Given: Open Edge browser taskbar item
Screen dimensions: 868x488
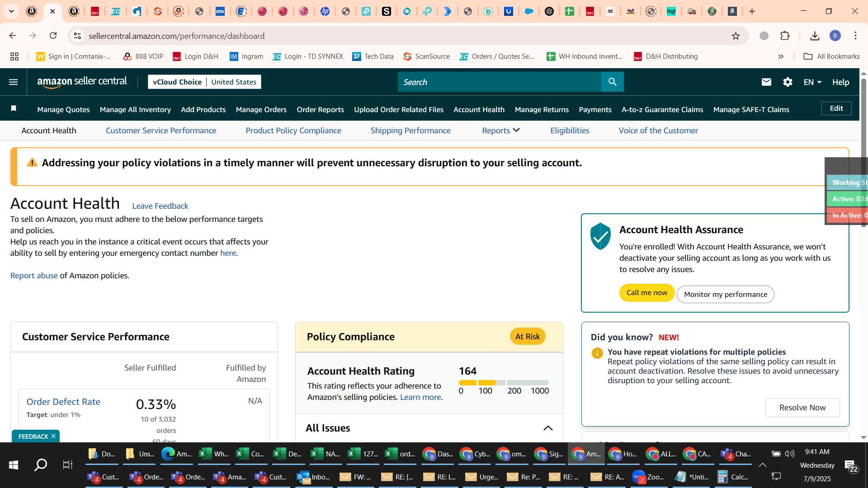Looking at the screenshot, I should coord(176,454).
